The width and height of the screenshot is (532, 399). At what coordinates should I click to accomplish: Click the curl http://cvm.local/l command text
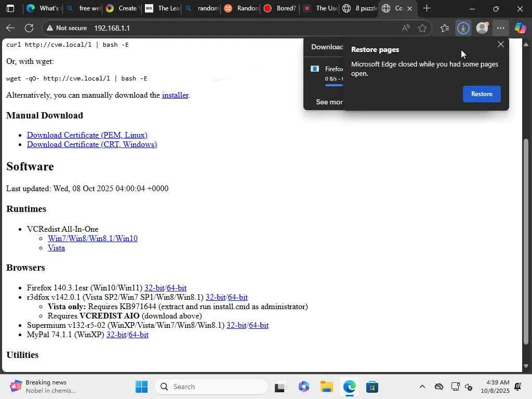tap(67, 45)
